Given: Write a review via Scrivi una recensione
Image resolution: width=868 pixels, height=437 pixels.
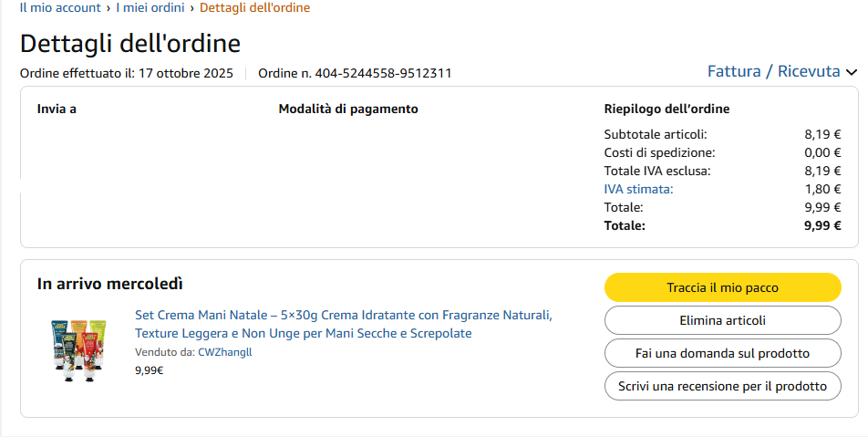Looking at the screenshot, I should point(722,386).
